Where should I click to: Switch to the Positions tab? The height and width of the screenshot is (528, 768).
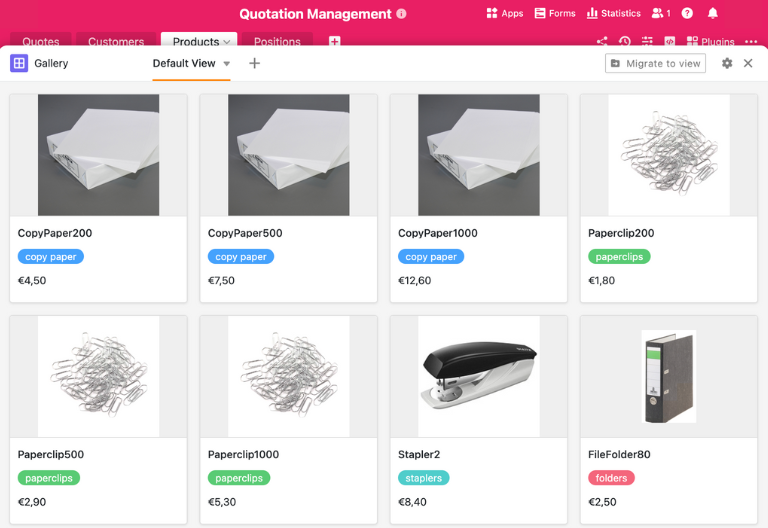[277, 42]
